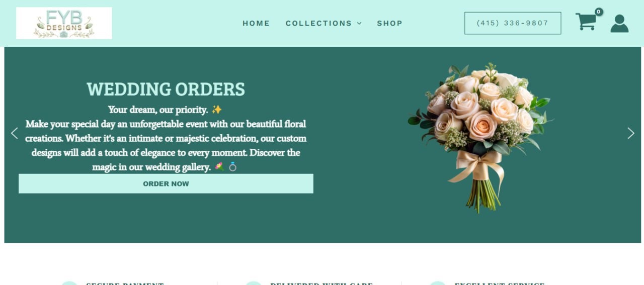Expand the Collections dropdown chevron

click(359, 23)
